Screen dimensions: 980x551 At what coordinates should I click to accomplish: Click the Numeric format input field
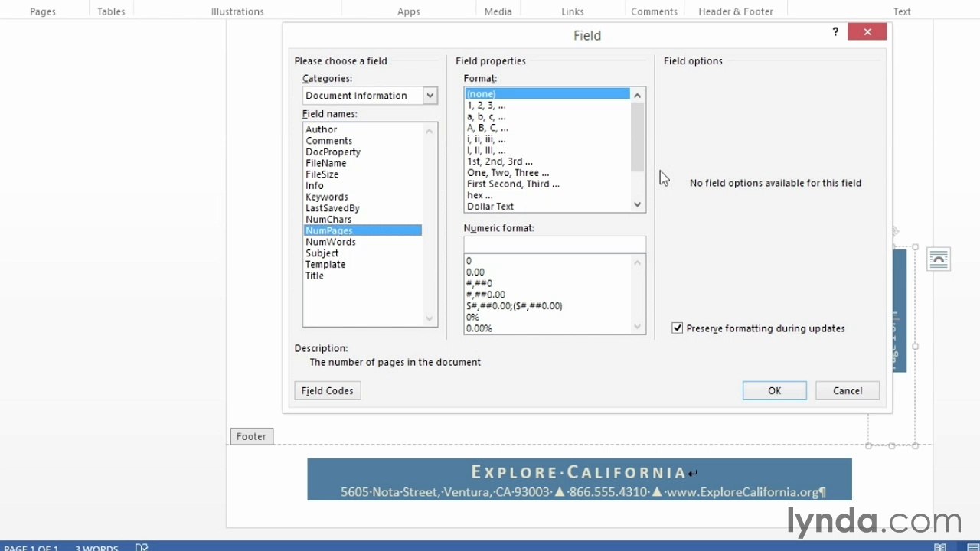(x=554, y=244)
